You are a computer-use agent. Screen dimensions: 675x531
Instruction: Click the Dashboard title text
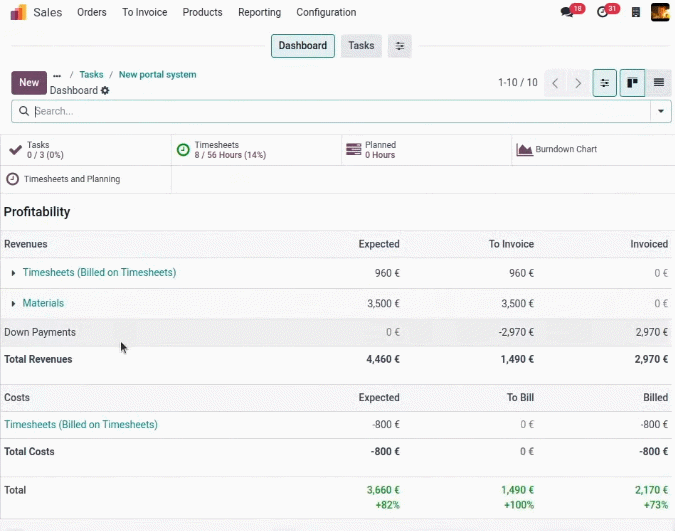coord(74,90)
